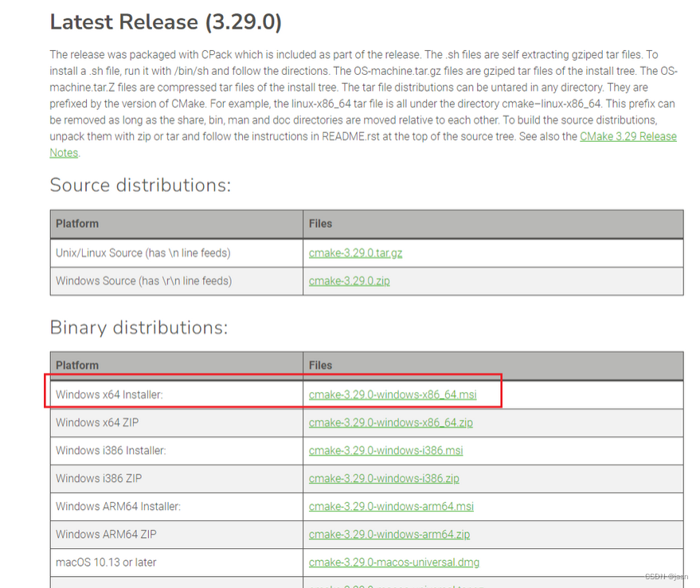Open the CMake 3.29 Release Notes link
The image size is (700, 588).
pos(628,137)
